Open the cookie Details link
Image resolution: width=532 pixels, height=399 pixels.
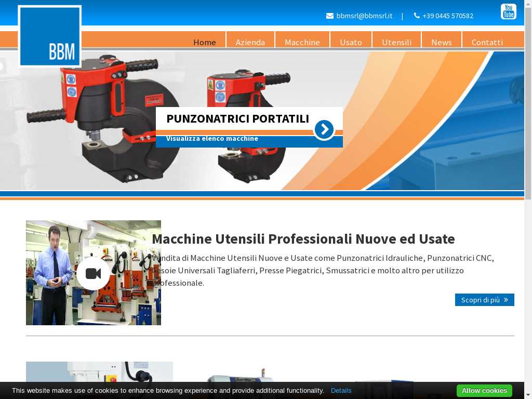(341, 391)
